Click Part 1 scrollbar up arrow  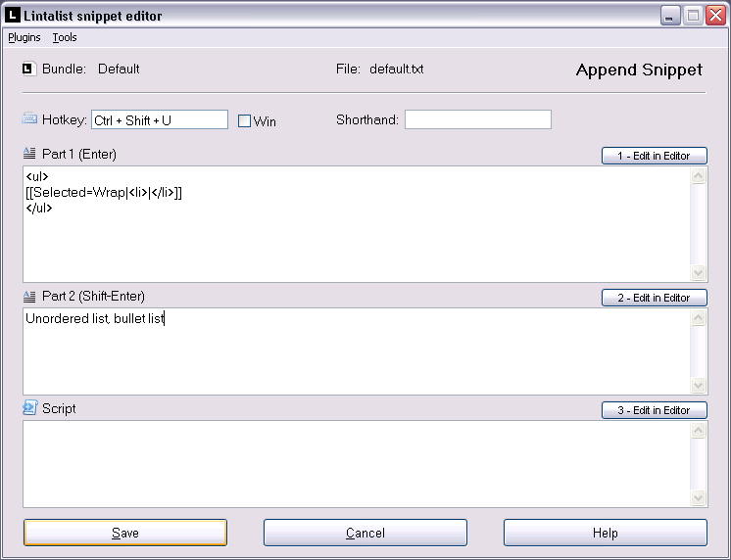[698, 175]
